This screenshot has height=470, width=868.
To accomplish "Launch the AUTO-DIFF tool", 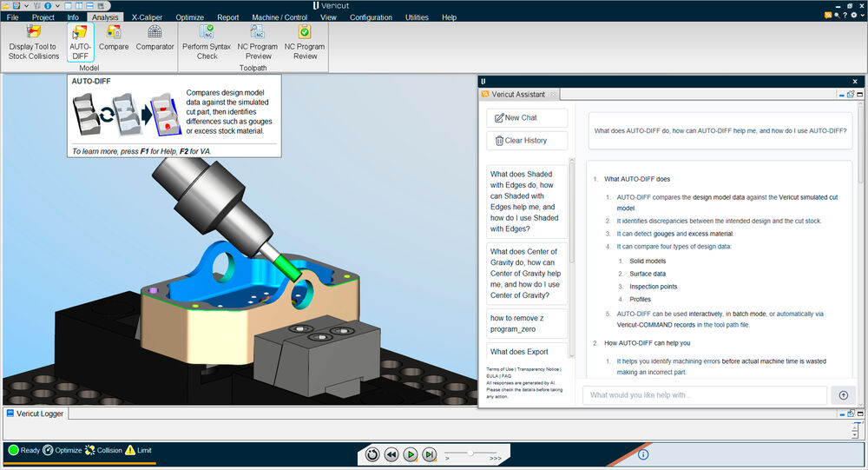I will 80,42.
